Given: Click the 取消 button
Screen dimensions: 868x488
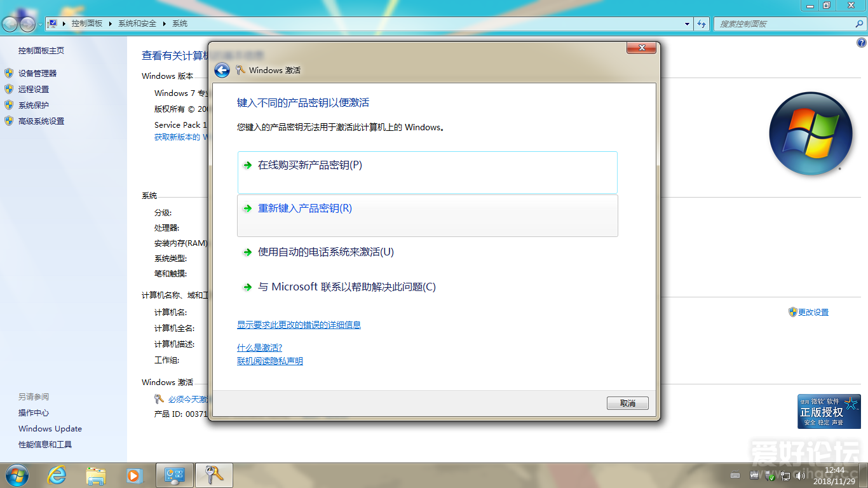Looking at the screenshot, I should (628, 403).
